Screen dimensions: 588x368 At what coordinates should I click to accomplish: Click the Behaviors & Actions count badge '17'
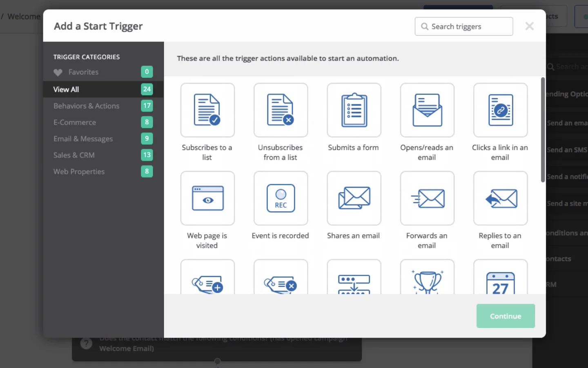pyautogui.click(x=147, y=105)
